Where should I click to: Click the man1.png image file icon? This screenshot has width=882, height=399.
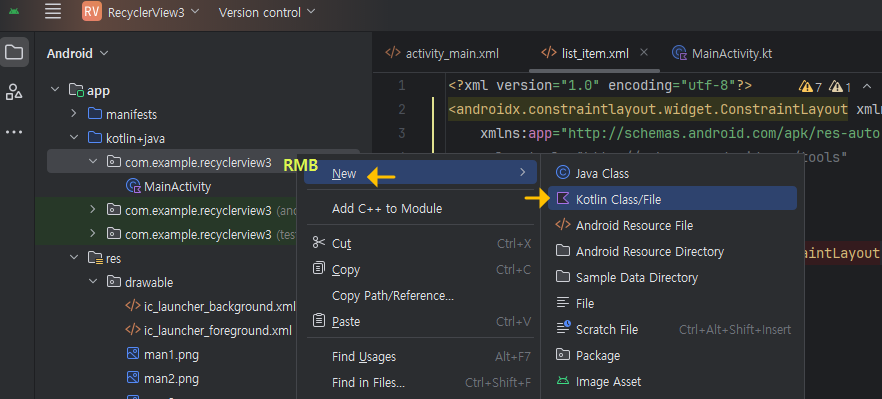(133, 355)
